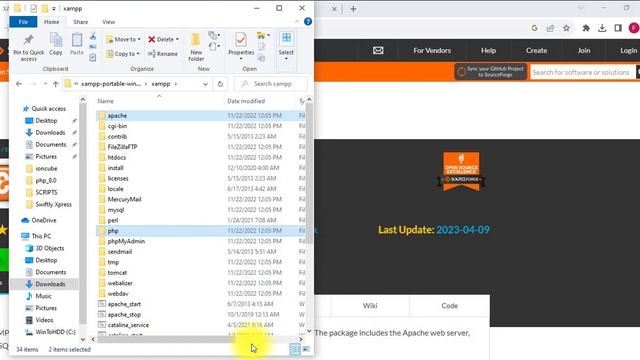Go up one folder level

[x=56, y=84]
